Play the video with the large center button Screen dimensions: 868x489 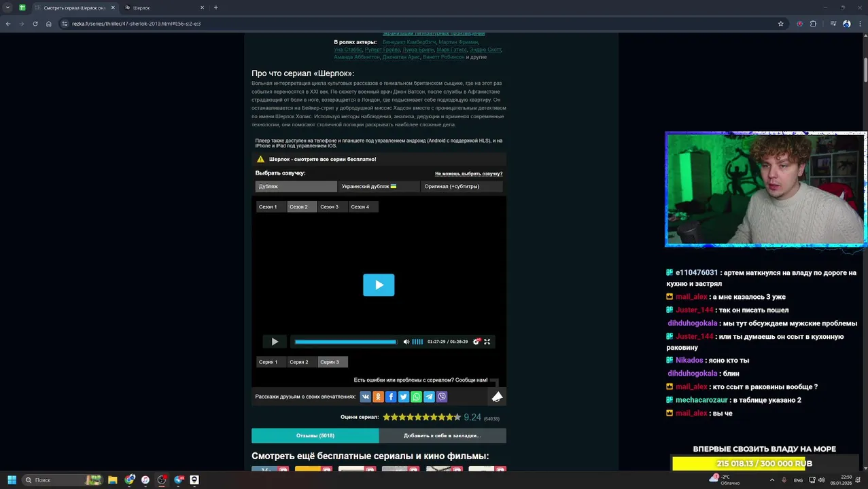click(379, 285)
